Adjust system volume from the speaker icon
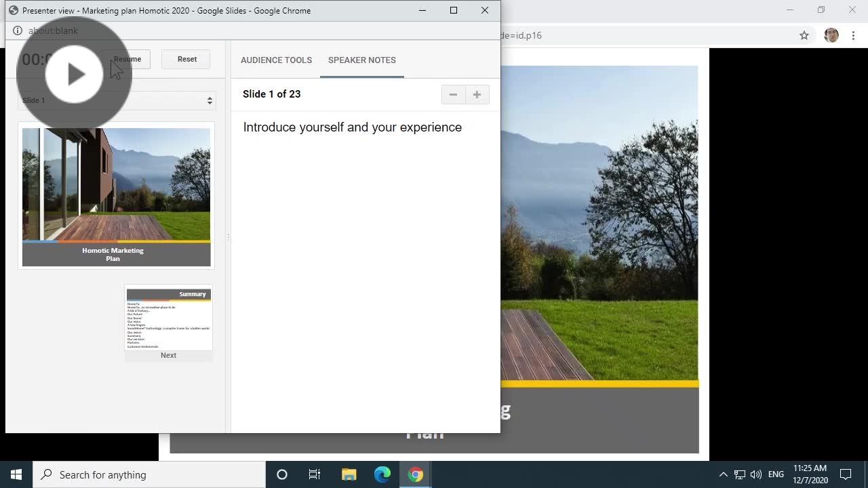The image size is (868, 488). [755, 474]
